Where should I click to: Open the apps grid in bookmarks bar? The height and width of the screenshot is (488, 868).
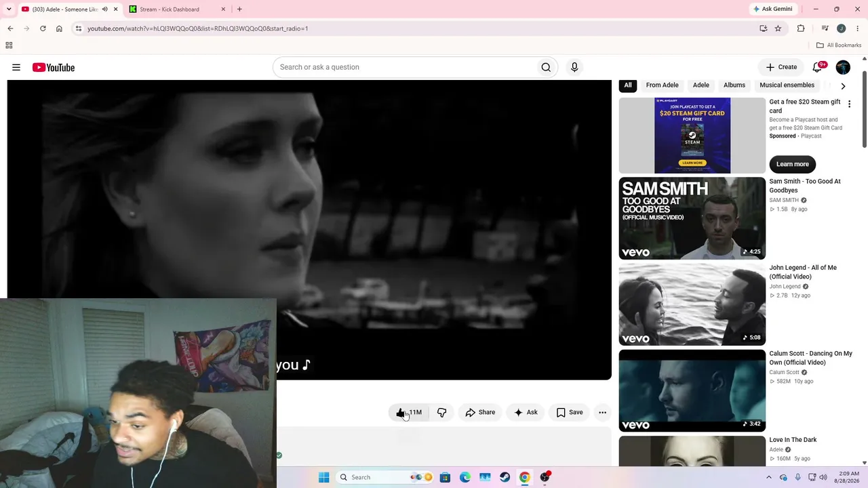click(x=9, y=45)
